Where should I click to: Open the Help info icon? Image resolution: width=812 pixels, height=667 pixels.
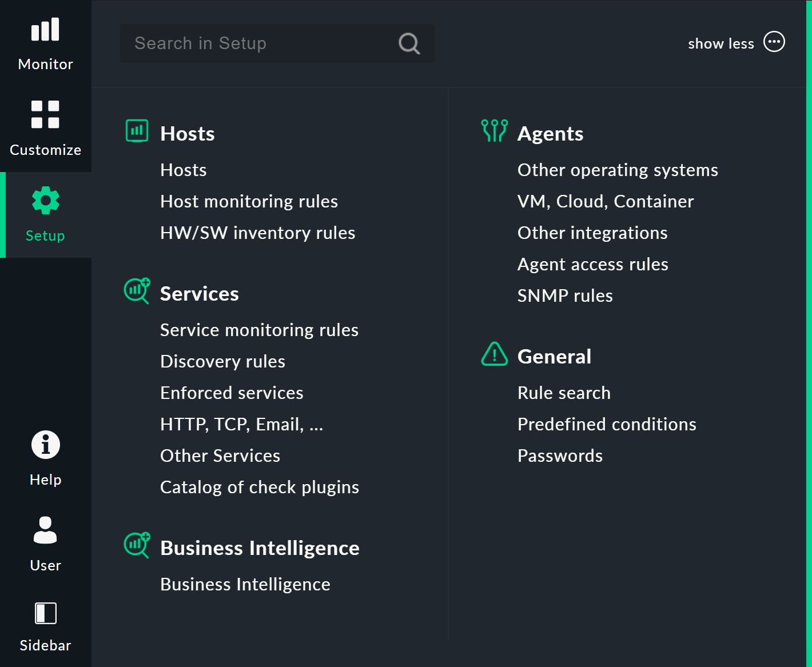click(x=46, y=445)
